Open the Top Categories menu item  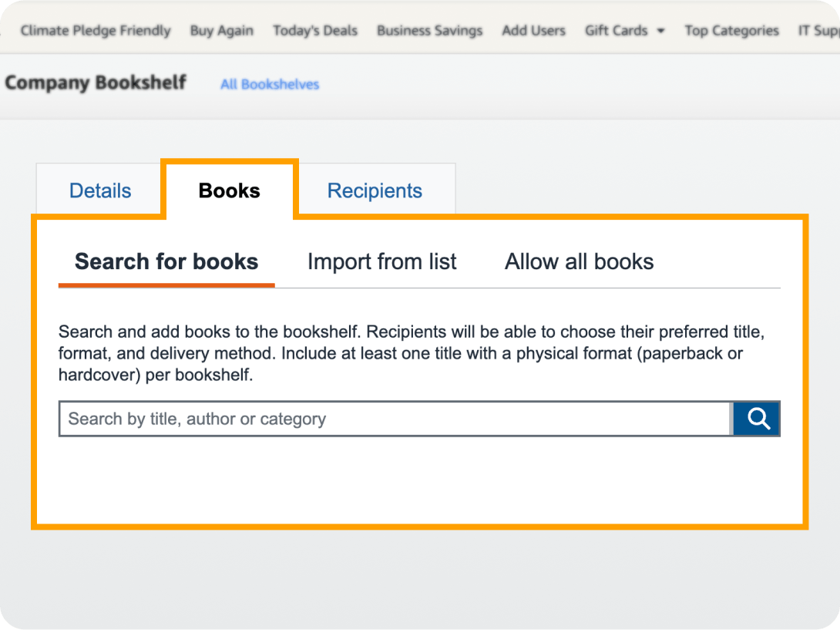(x=731, y=31)
